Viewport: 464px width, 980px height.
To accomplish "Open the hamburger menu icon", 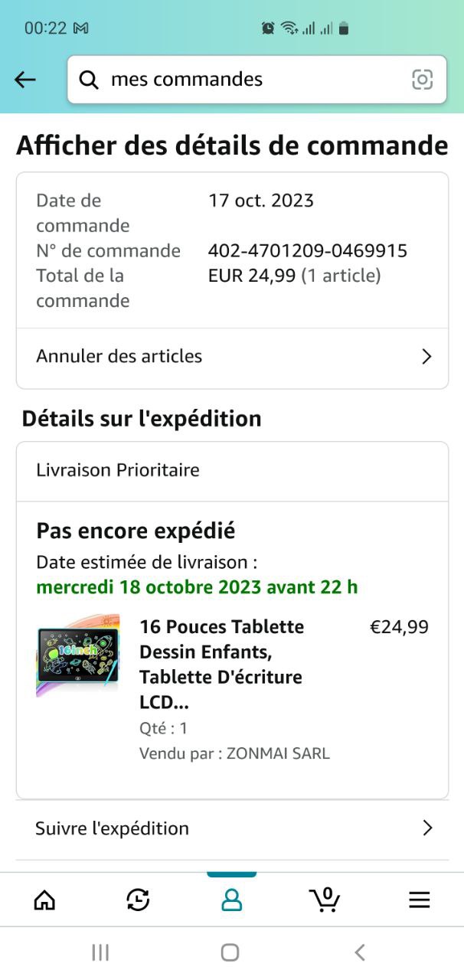I will (x=419, y=900).
